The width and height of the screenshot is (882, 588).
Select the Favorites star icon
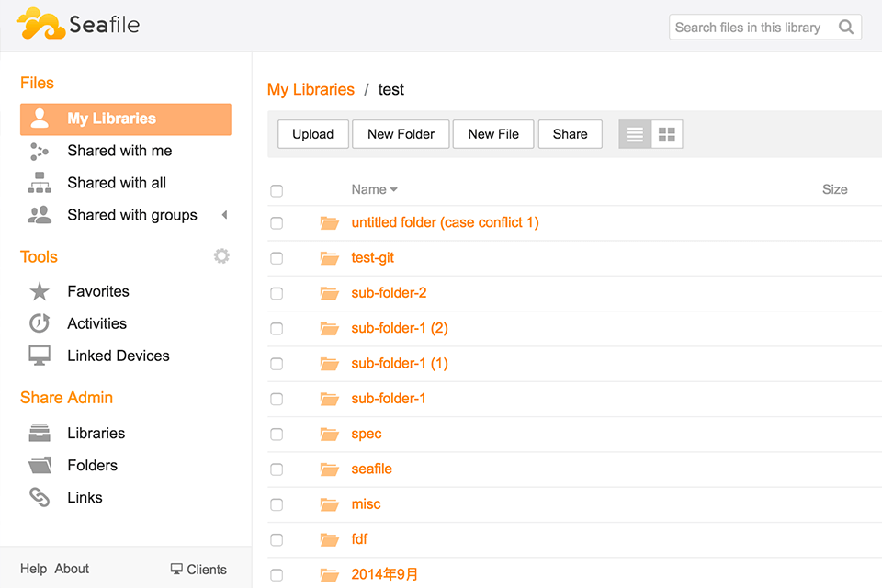pos(39,291)
